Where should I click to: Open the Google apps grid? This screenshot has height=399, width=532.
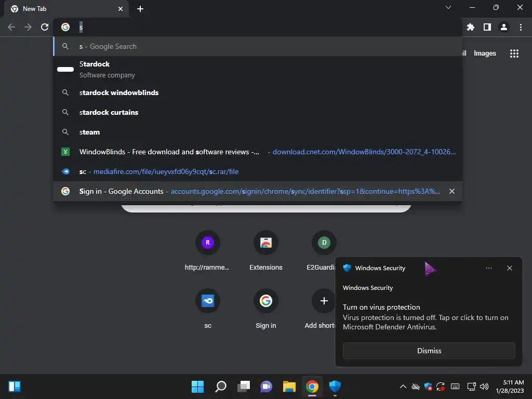coord(514,54)
